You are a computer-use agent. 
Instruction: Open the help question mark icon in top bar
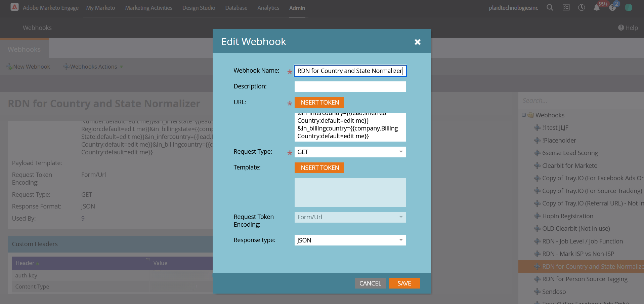tap(612, 8)
